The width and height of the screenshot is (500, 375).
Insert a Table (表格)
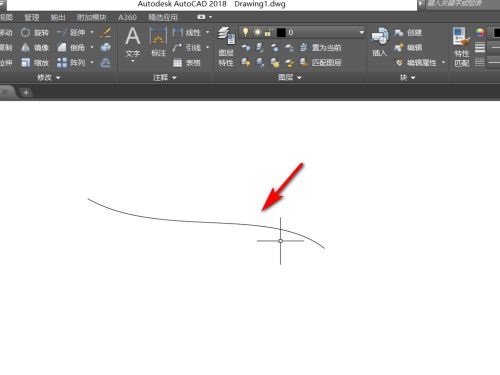(187, 63)
